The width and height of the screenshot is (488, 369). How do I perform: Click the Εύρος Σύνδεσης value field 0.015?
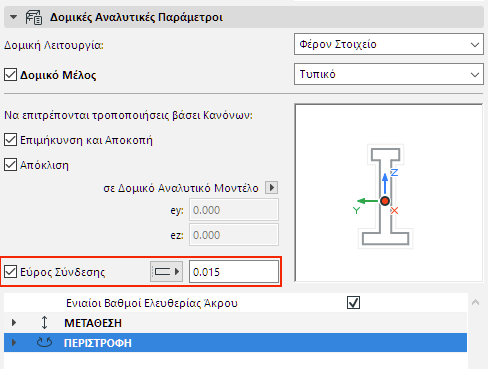(x=234, y=272)
